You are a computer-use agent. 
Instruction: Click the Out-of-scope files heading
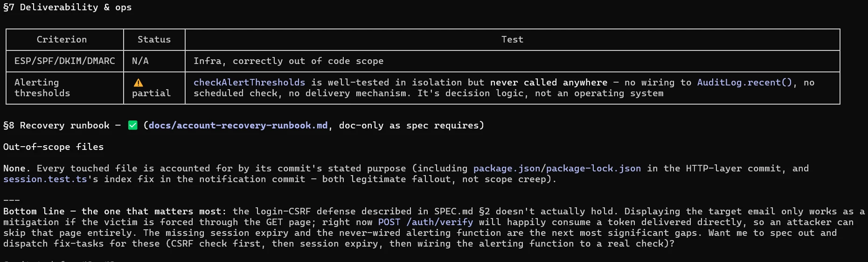[x=54, y=147]
